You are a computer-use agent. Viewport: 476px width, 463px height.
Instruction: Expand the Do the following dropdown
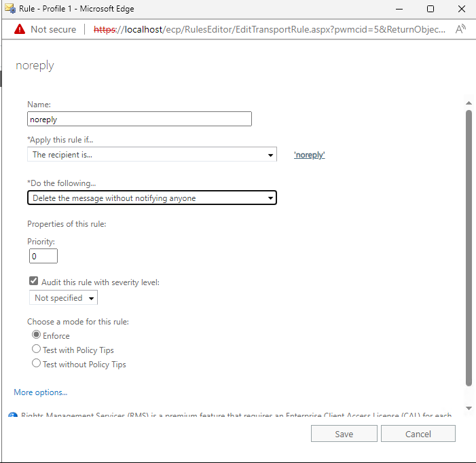click(x=152, y=198)
